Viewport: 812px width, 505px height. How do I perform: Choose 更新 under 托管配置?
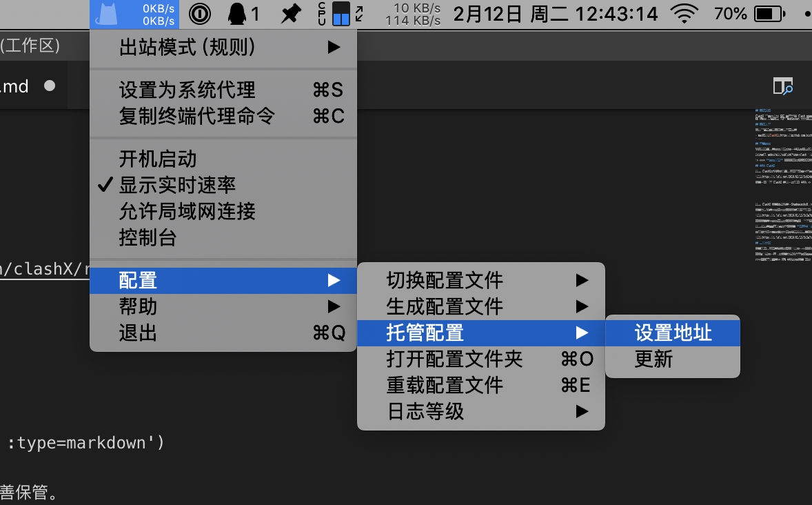pos(653,359)
